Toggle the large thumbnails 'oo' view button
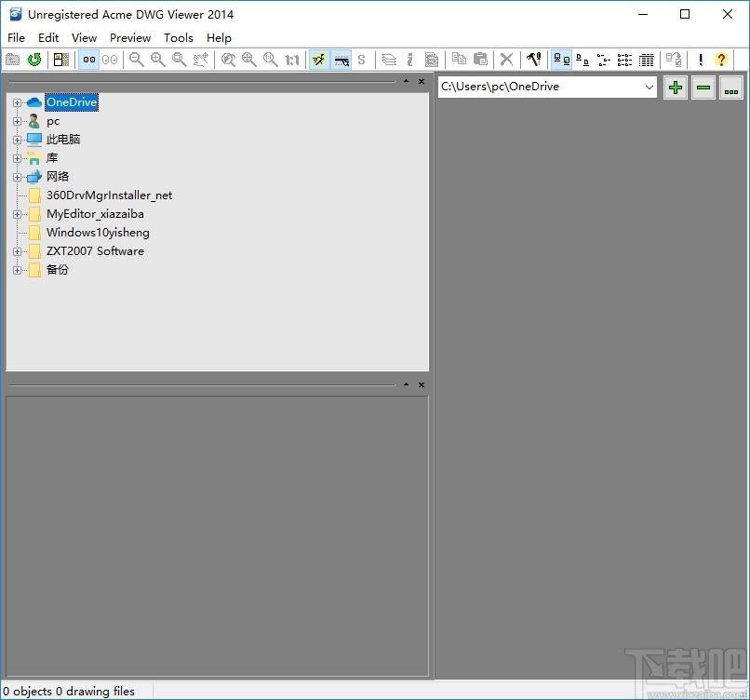The width and height of the screenshot is (750, 700). [88, 59]
